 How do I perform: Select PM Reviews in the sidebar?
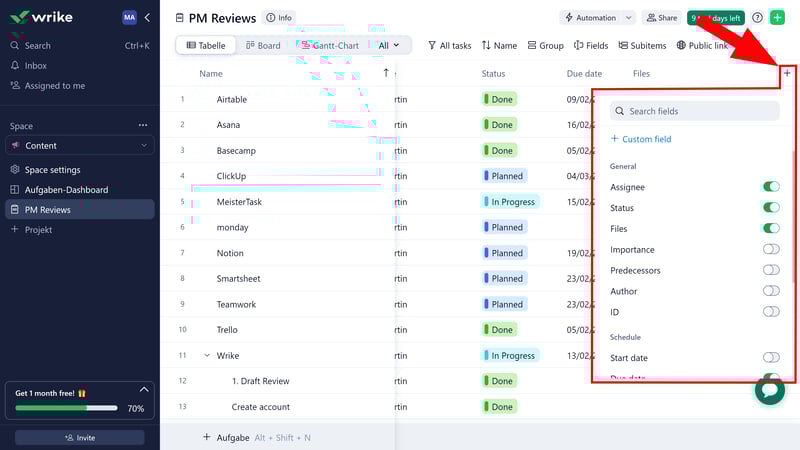80,209
